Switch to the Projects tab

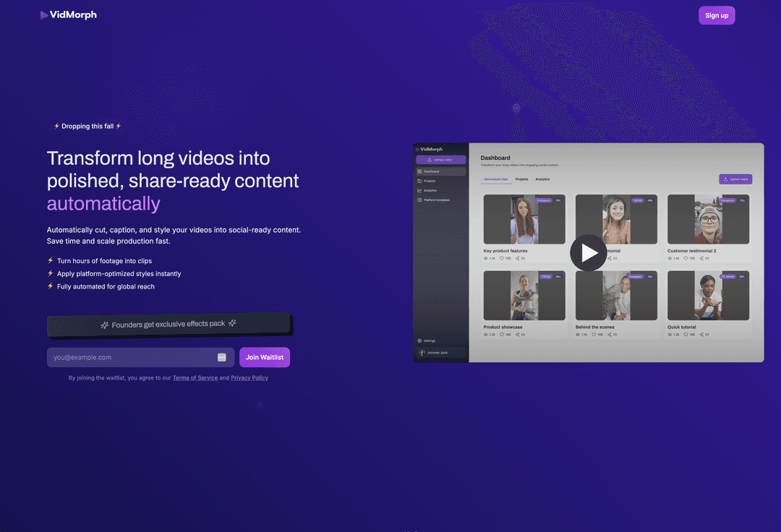tap(521, 179)
